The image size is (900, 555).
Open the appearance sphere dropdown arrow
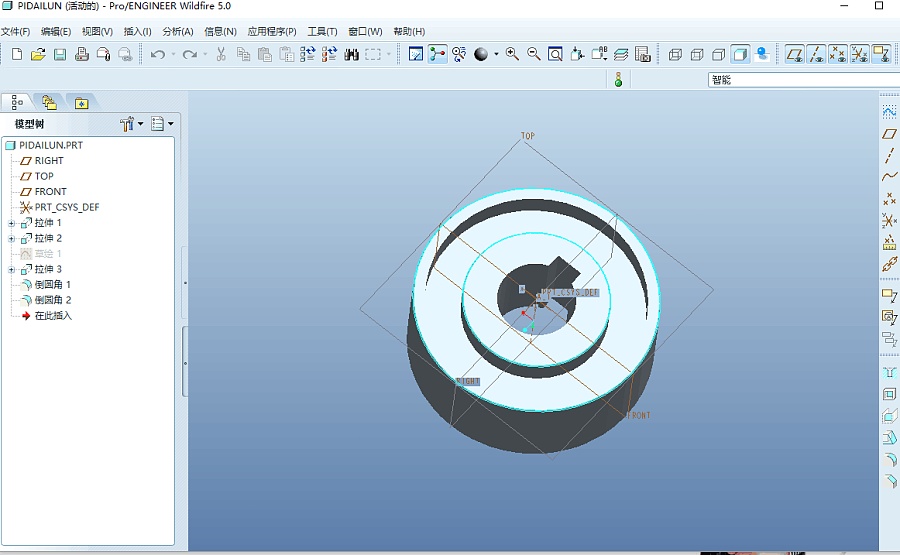pos(496,55)
